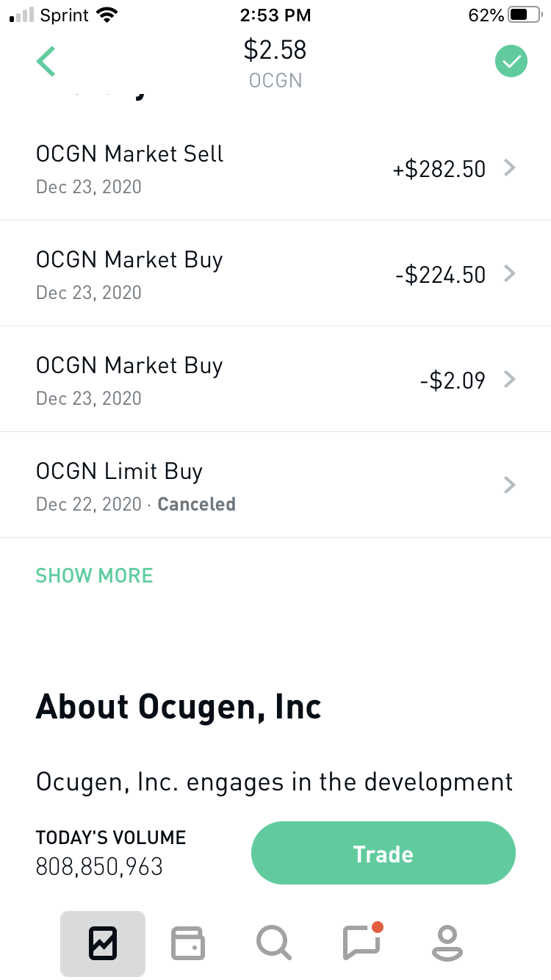Tap the About Ocugen, Inc heading

(x=179, y=707)
